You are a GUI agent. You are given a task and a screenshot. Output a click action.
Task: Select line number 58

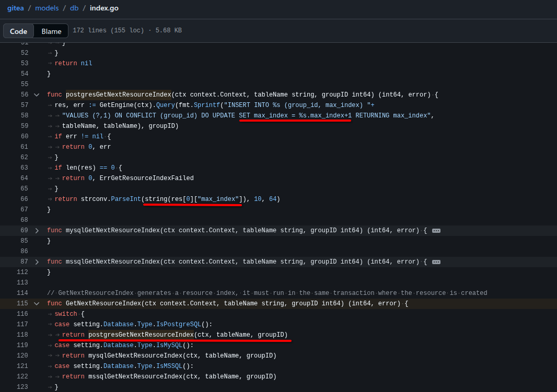tap(25, 116)
